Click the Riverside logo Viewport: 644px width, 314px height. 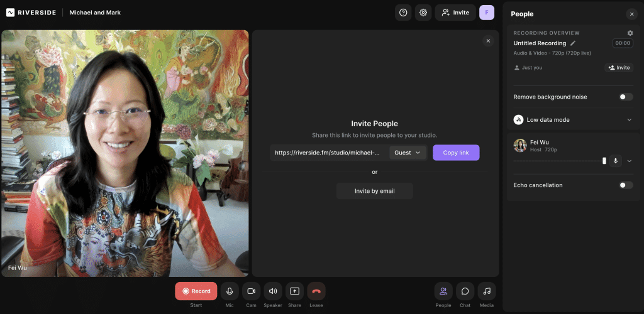click(x=31, y=13)
